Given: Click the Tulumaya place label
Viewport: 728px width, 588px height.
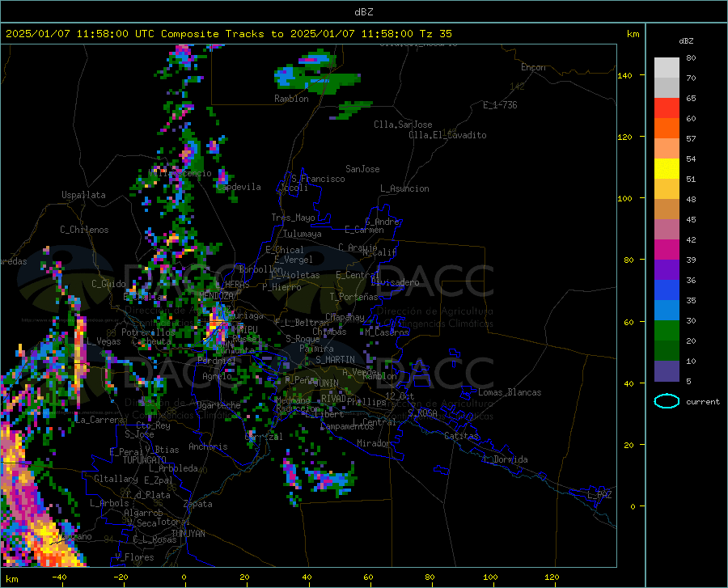Looking at the screenshot, I should tap(303, 234).
